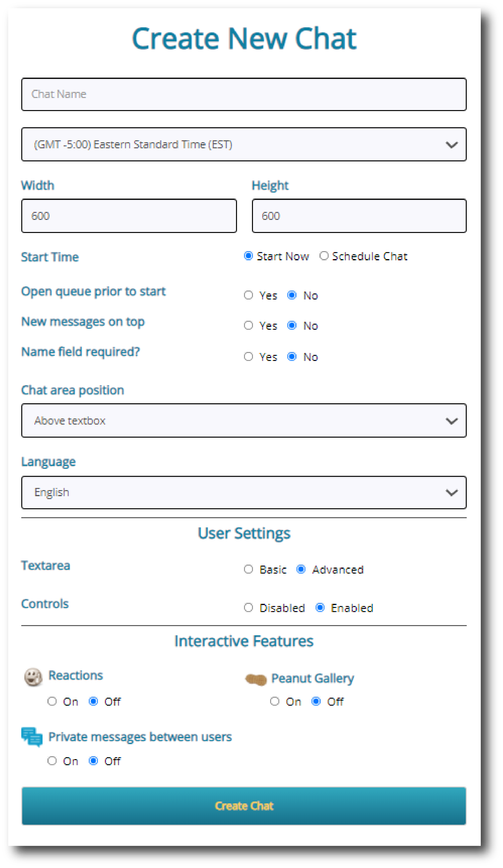Select the Start Now option
503x868 pixels.
click(248, 256)
